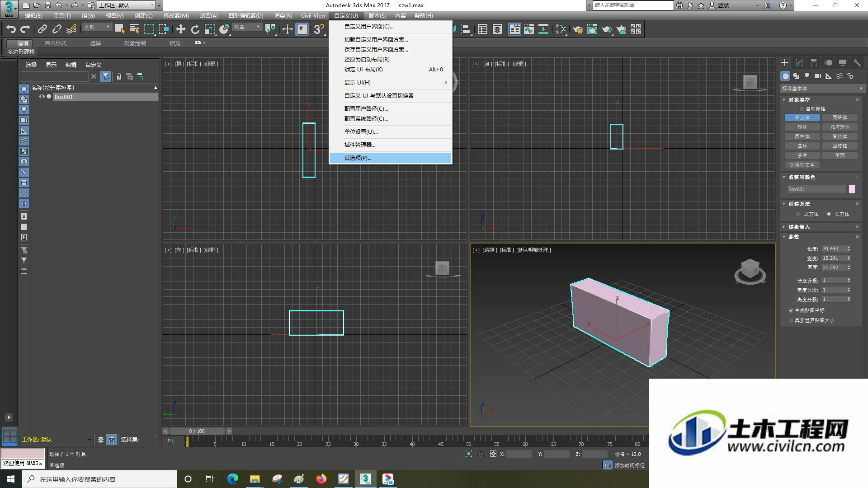The width and height of the screenshot is (868, 488).
Task: Activate the Select and Link tool
Action: tap(42, 29)
